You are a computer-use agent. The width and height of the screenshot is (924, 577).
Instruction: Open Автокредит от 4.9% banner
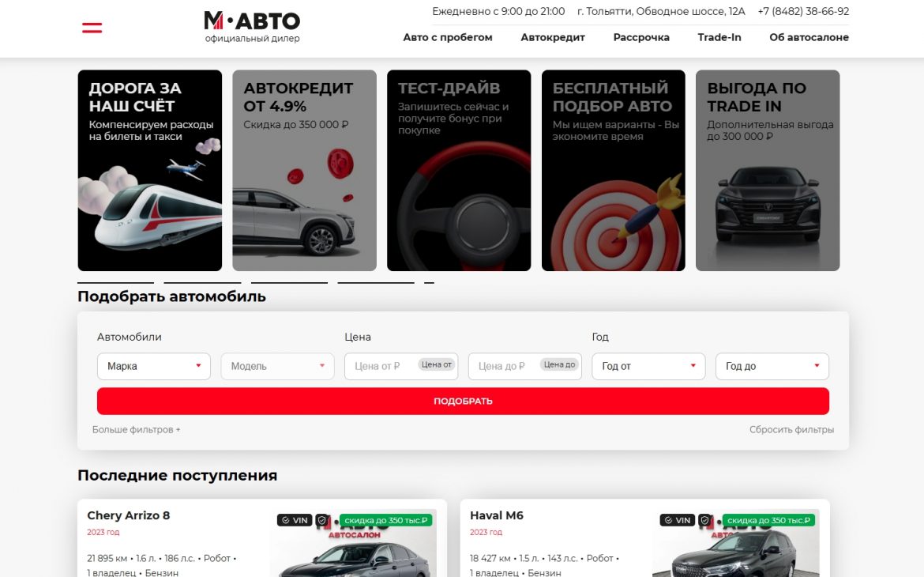[304, 171]
